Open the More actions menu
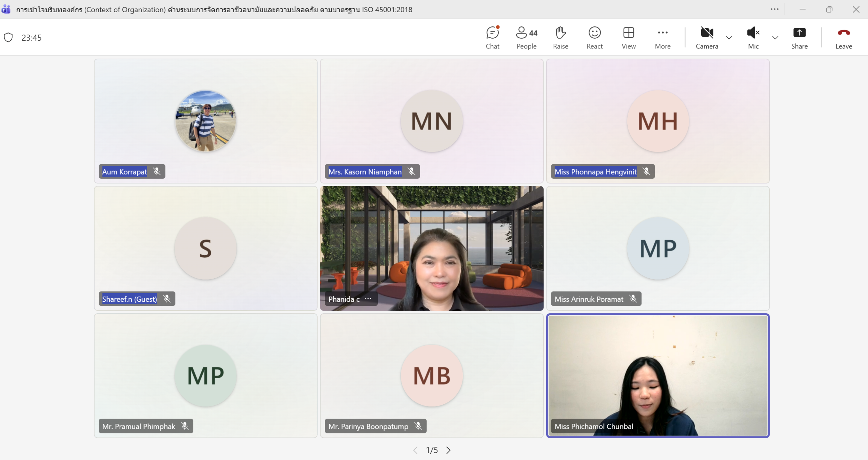Screen dimensions: 868x460 point(663,37)
